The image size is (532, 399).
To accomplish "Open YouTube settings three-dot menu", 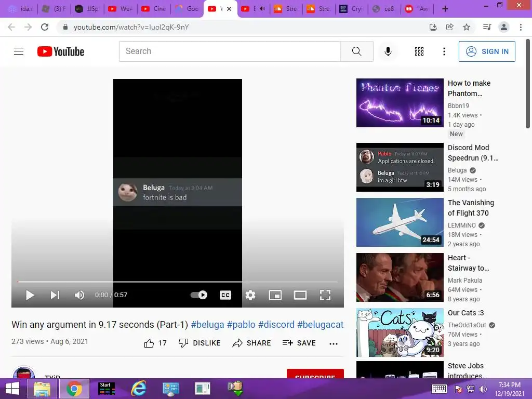I will [444, 51].
